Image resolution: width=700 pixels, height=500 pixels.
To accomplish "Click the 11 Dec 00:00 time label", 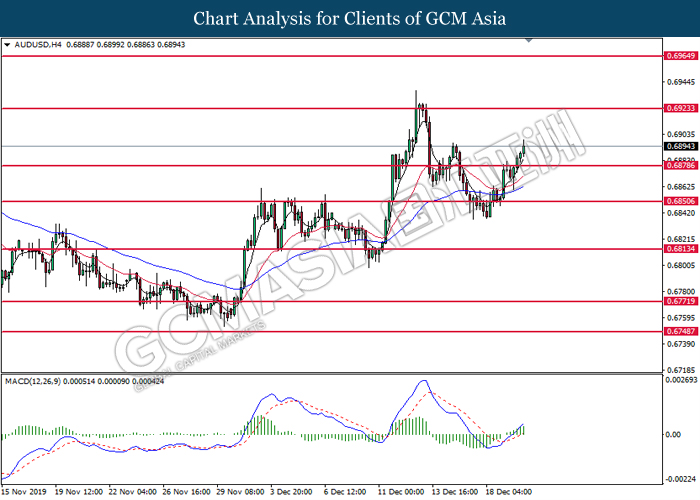I will tap(401, 492).
